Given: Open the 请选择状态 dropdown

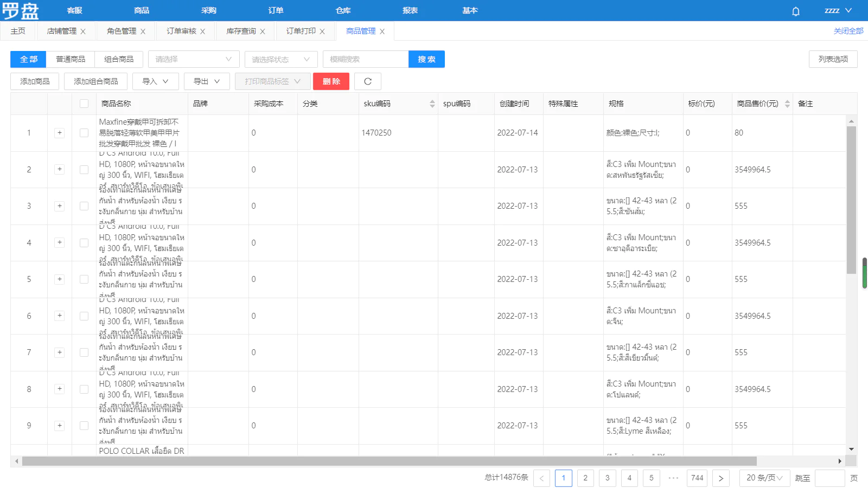Looking at the screenshot, I should (x=280, y=59).
